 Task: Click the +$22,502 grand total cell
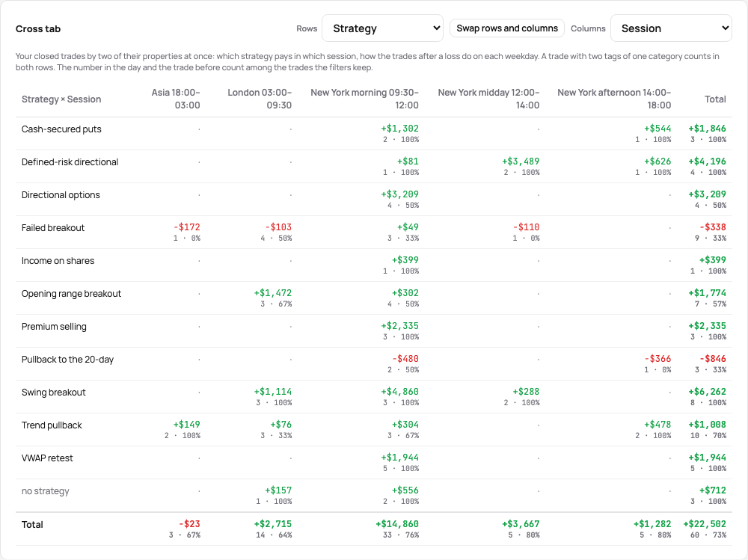(x=705, y=529)
